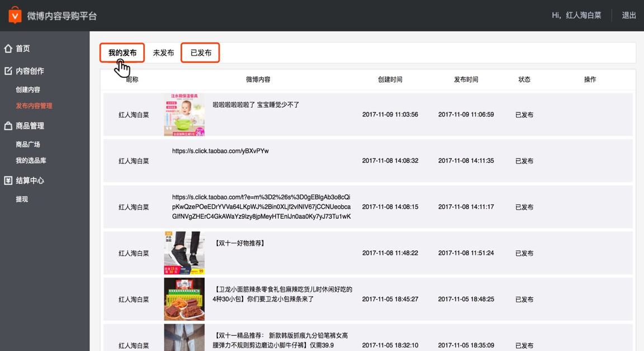Click 发布时间 column header
Screen dimensions: 644x351
(x=466, y=79)
